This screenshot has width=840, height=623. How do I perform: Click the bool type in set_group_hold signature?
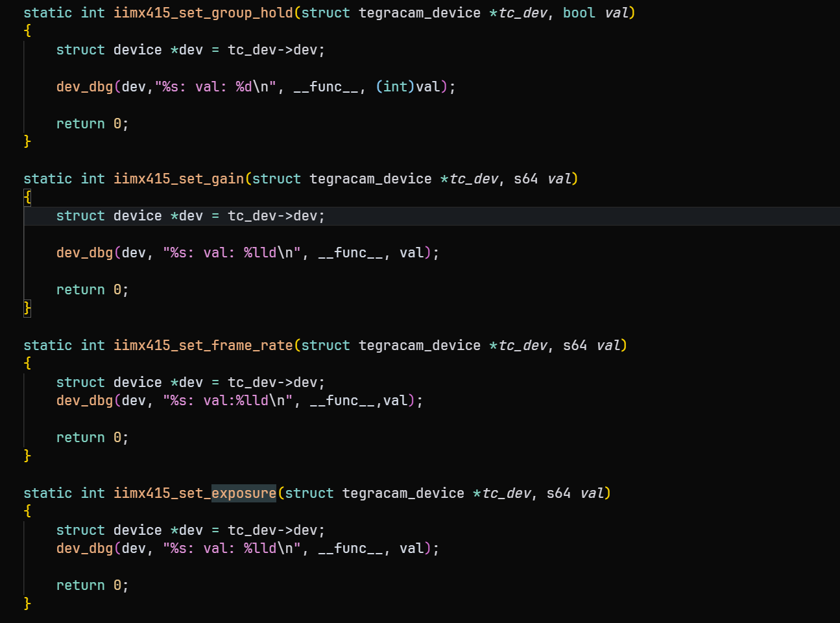[579, 13]
